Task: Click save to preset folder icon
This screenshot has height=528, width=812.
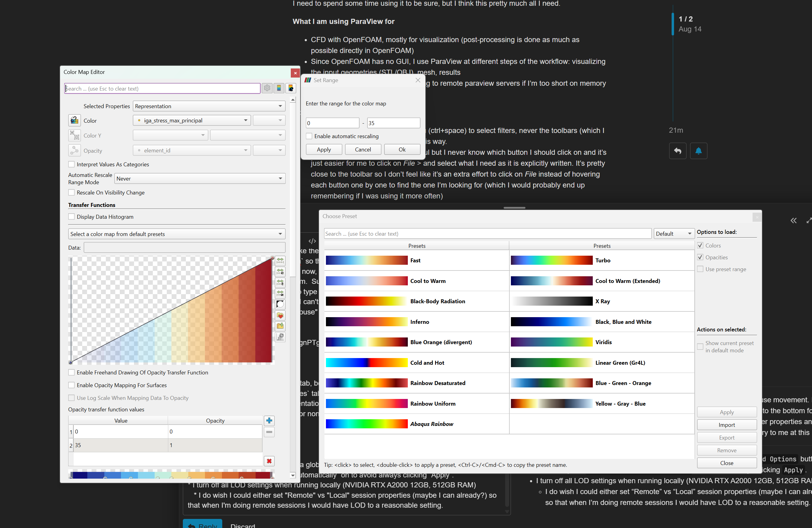Action: click(280, 326)
